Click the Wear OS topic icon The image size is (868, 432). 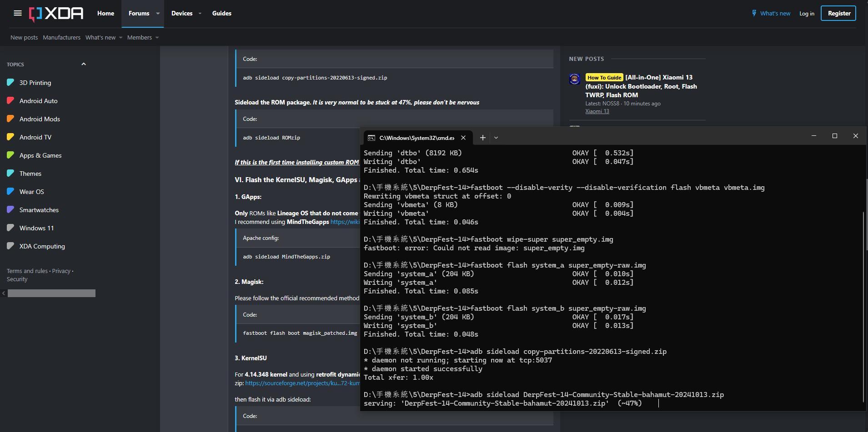(x=10, y=192)
